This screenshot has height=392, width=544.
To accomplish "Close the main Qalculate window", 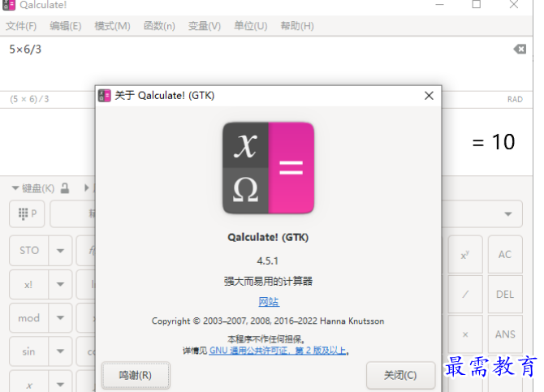I will (514, 5).
